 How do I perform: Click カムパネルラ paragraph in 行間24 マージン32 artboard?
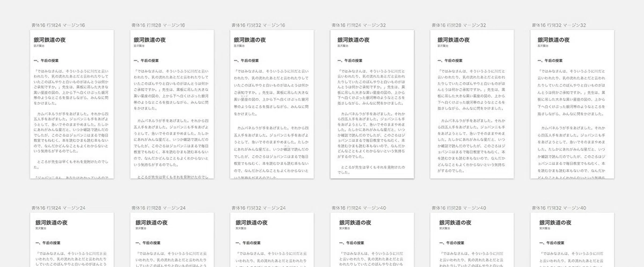372,136
